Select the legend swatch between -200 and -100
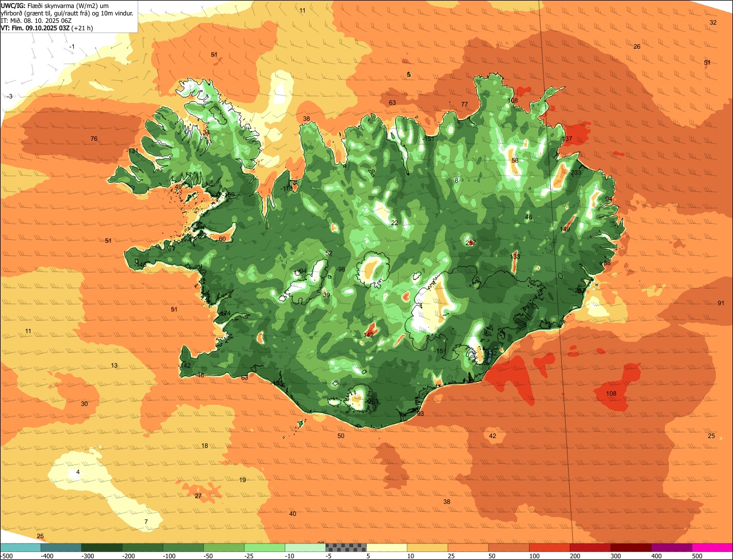This screenshot has width=733, height=560. click(142, 547)
